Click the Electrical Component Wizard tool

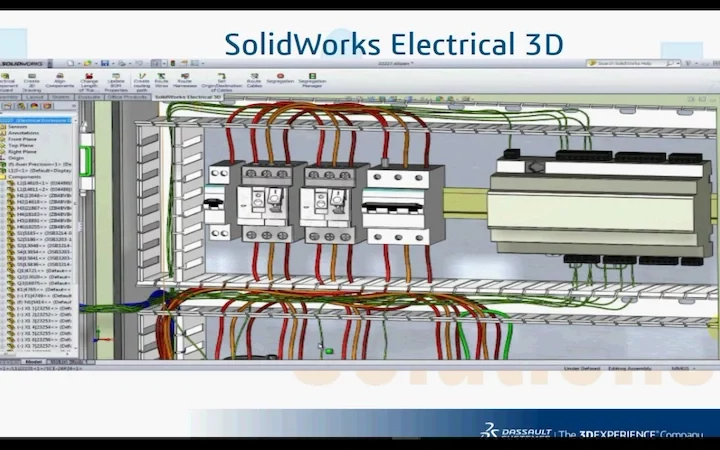pos(8,82)
